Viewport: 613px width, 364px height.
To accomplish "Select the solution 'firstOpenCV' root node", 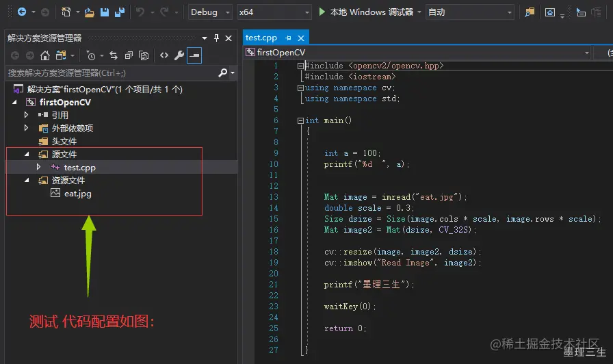I will [x=105, y=90].
